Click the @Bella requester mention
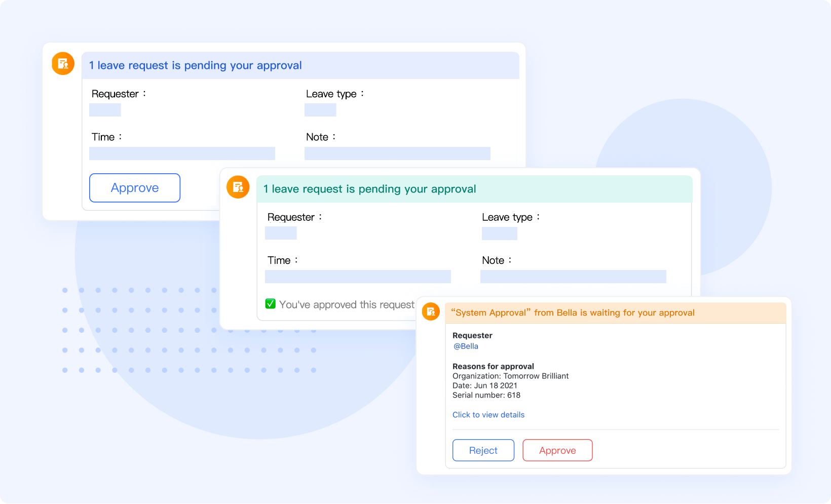 point(465,346)
